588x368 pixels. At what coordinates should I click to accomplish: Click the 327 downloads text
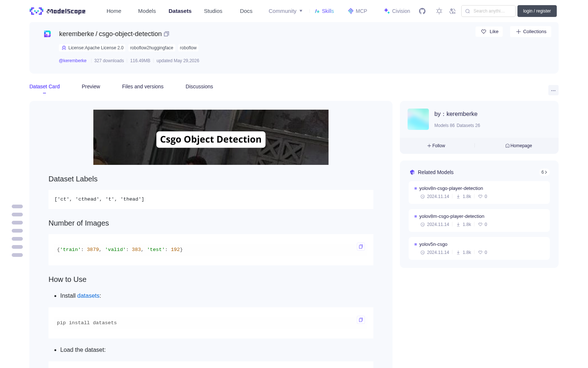[x=109, y=61]
